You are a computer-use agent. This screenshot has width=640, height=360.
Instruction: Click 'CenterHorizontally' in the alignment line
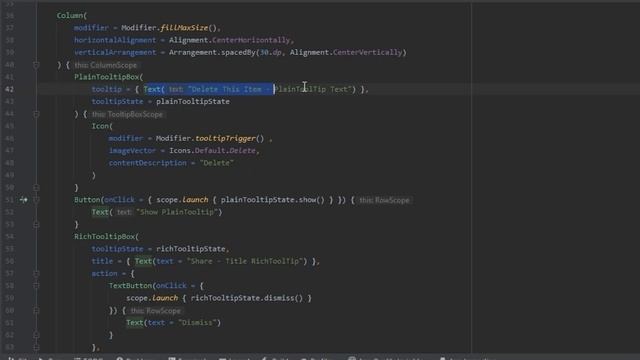pos(251,40)
